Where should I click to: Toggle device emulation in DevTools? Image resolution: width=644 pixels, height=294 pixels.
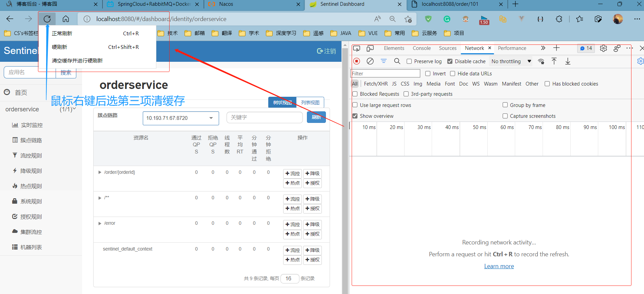[370, 48]
